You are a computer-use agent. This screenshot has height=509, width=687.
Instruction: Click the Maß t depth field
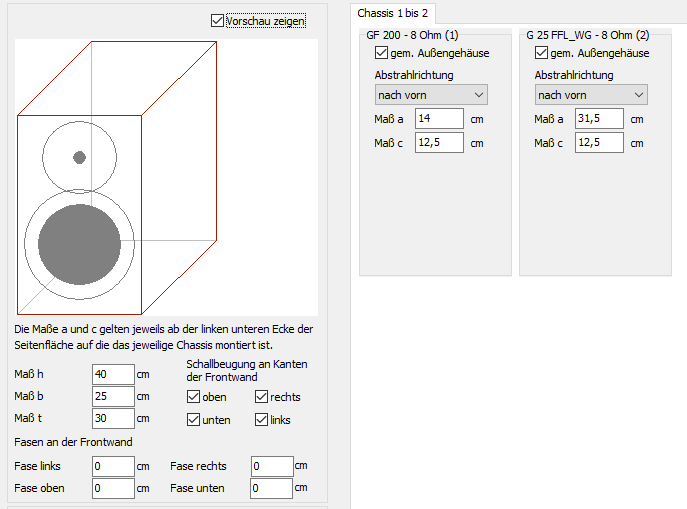pos(113,418)
